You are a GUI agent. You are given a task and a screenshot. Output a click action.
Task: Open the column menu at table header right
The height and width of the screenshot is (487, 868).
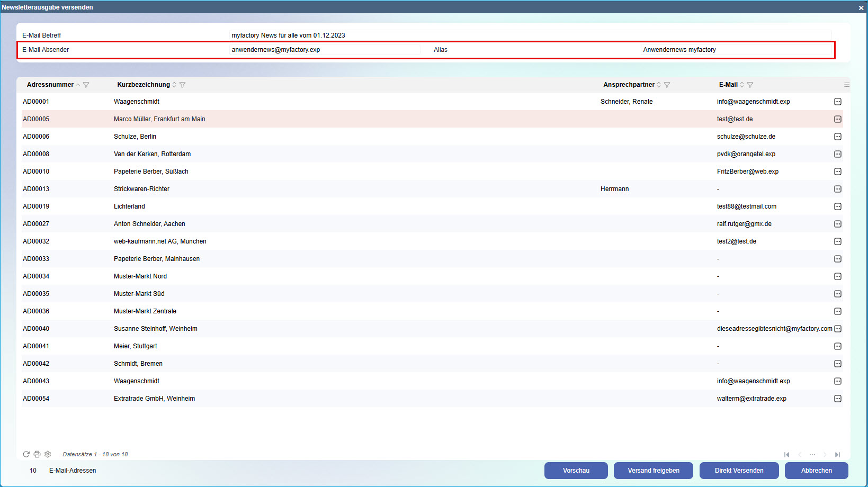click(847, 85)
